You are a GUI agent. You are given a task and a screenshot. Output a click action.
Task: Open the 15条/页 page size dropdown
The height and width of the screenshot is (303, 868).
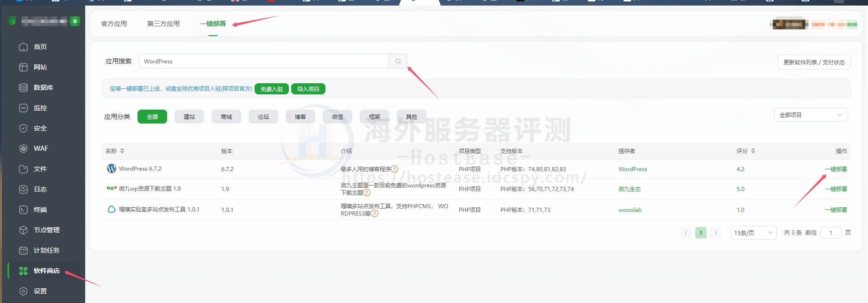point(753,233)
